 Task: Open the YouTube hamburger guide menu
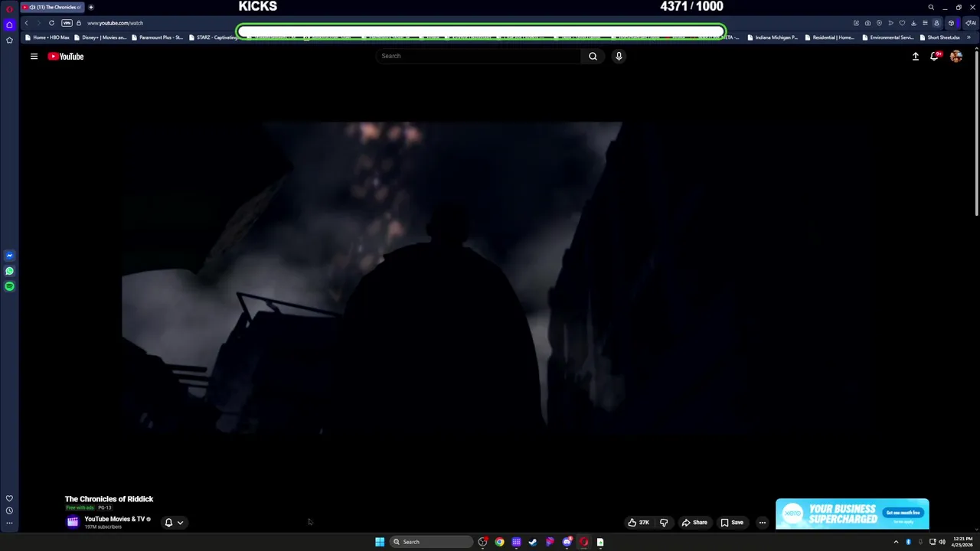click(34, 56)
